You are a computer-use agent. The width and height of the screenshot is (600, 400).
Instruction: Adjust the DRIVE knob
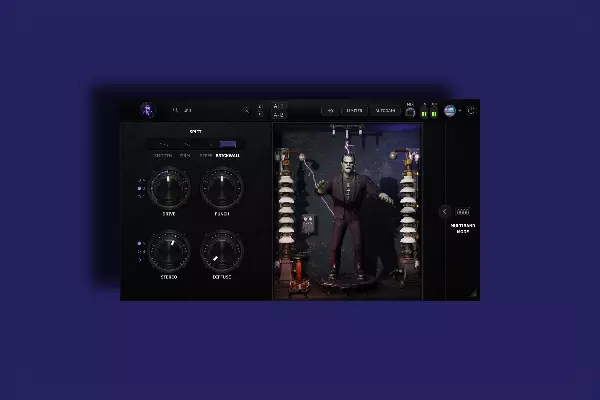(169, 188)
